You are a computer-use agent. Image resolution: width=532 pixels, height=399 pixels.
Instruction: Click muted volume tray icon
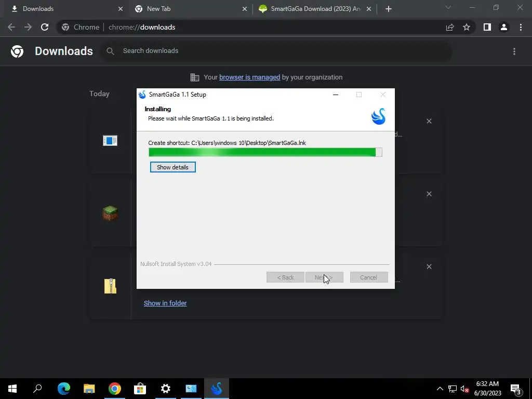(x=465, y=389)
